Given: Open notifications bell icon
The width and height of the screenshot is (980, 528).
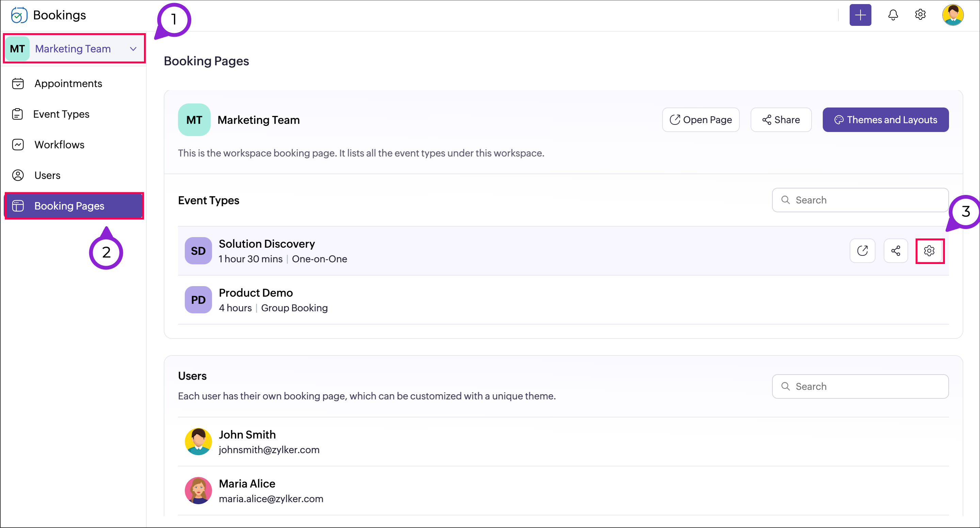Looking at the screenshot, I should [893, 15].
